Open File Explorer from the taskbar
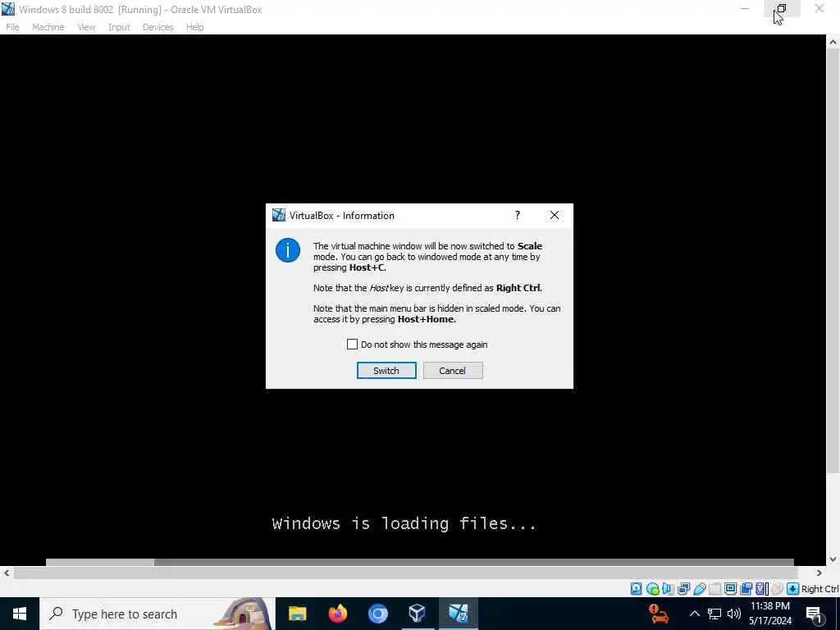The height and width of the screenshot is (630, 840). pyautogui.click(x=297, y=614)
